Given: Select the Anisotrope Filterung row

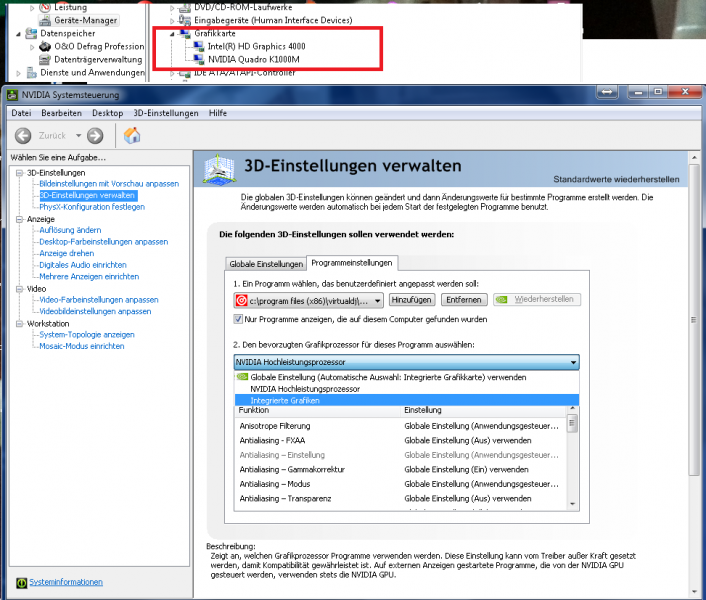Looking at the screenshot, I should [401, 426].
